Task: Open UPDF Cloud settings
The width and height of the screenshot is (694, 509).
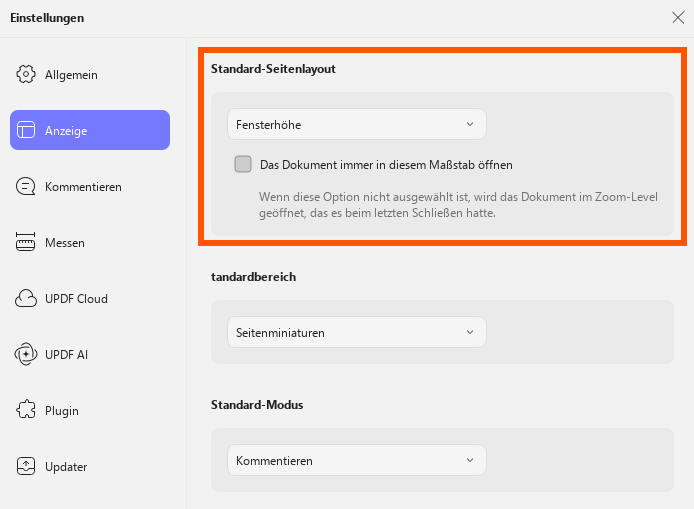Action: click(x=90, y=298)
